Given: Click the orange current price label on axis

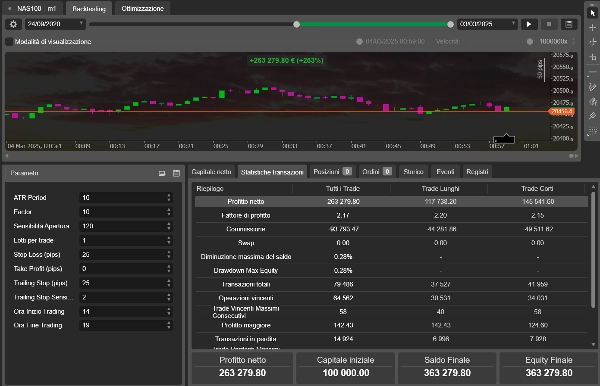Looking at the screenshot, I should [x=562, y=111].
